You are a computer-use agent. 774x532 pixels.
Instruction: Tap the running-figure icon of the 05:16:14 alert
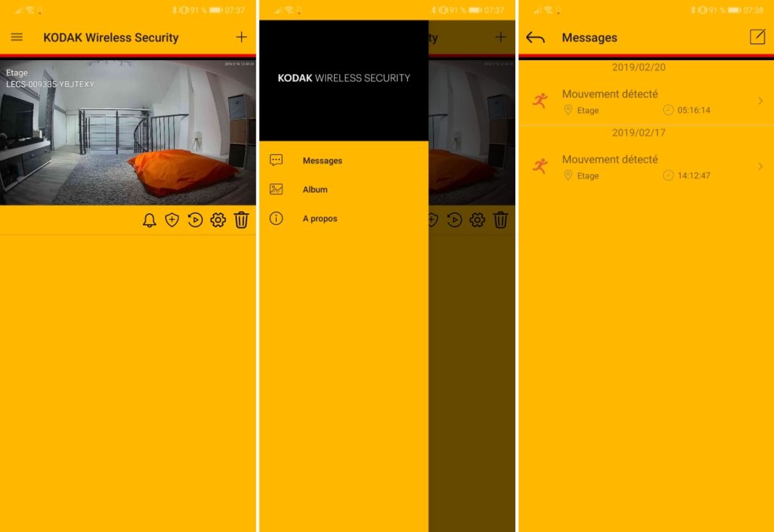[x=540, y=101]
